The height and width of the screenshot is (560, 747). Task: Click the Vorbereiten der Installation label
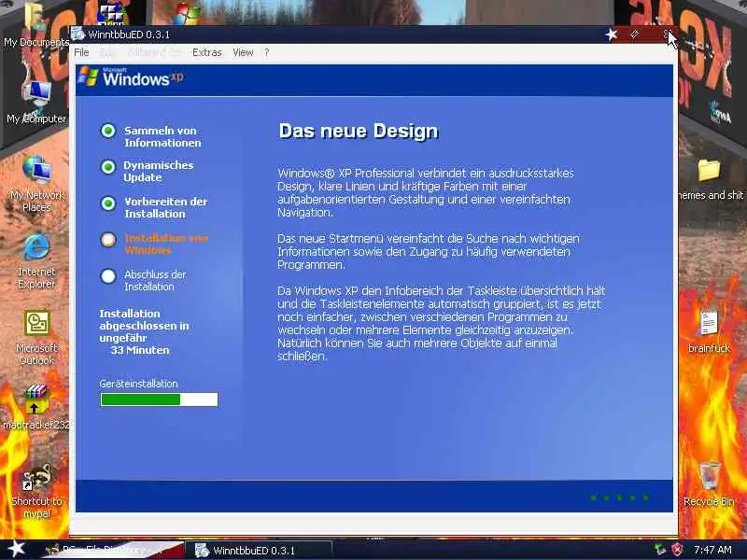point(166,207)
